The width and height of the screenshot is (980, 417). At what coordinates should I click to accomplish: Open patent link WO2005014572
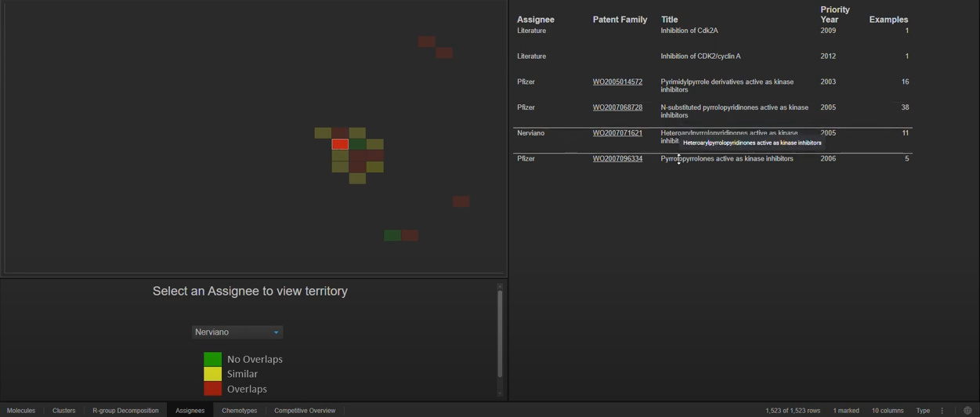click(x=617, y=82)
